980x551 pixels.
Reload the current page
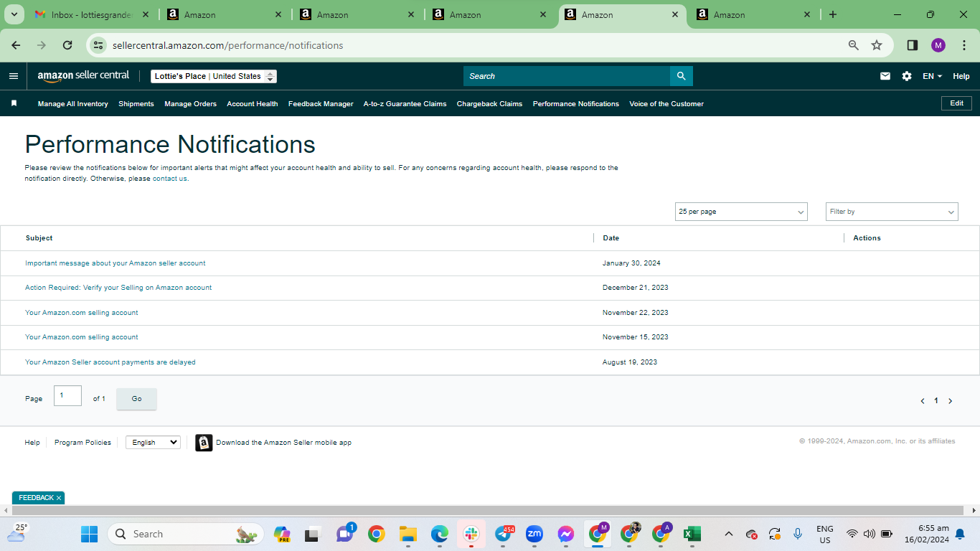click(67, 45)
